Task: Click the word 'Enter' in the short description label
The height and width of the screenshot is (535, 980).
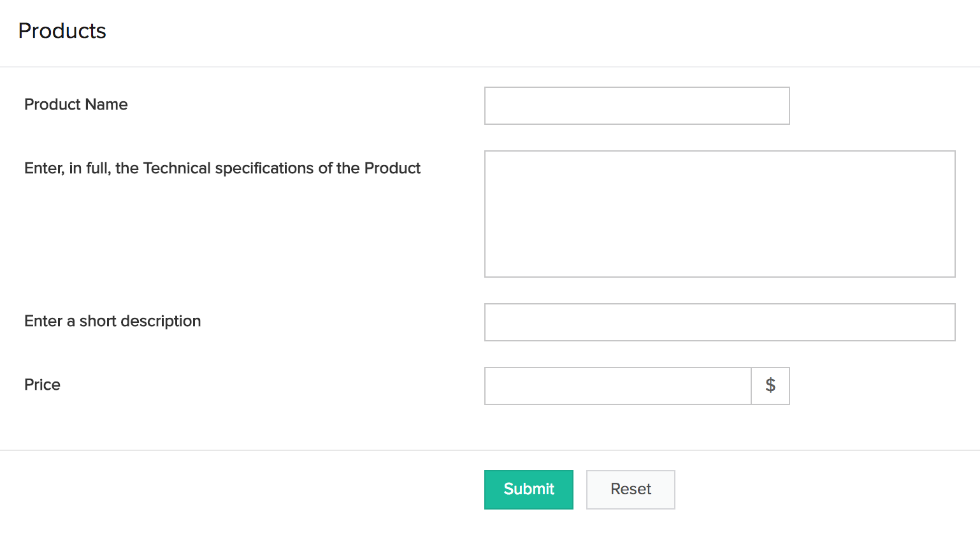Action: point(43,321)
